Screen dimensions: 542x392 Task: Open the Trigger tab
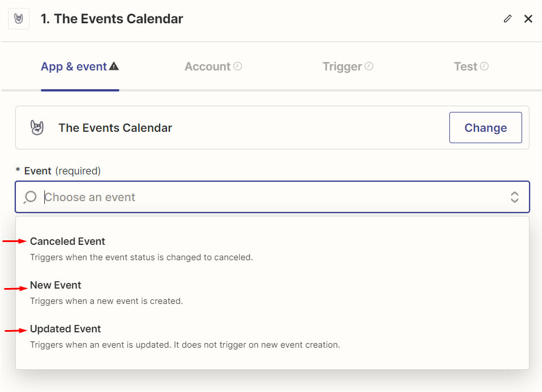click(342, 66)
